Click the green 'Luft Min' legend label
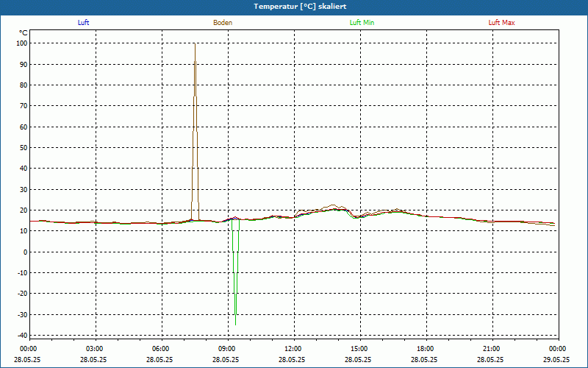 pos(362,23)
